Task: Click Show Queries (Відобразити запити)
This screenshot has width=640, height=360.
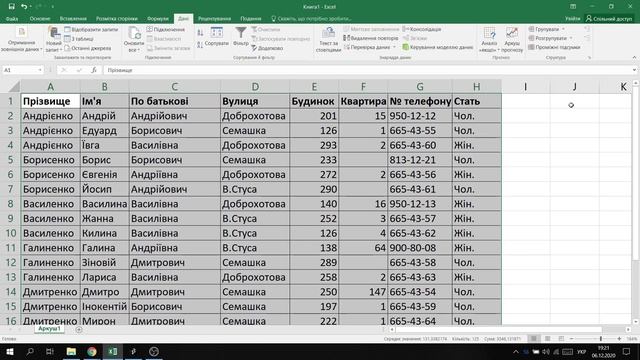Action: 91,29
